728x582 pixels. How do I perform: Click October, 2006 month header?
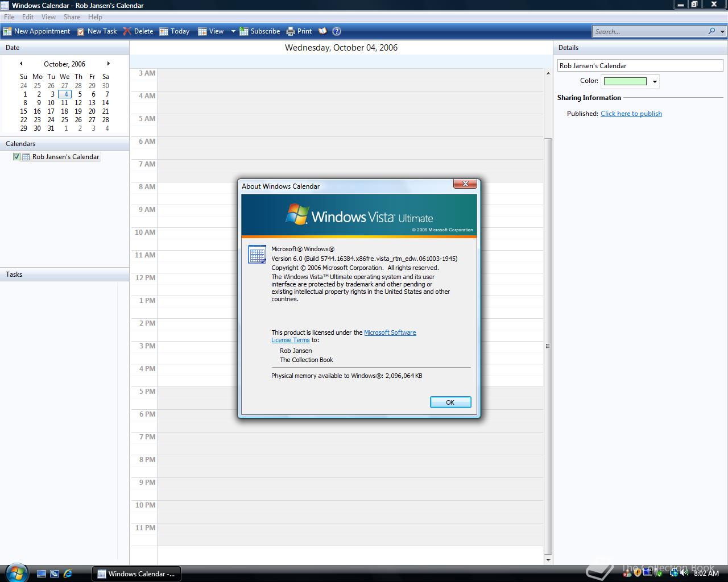click(x=64, y=64)
